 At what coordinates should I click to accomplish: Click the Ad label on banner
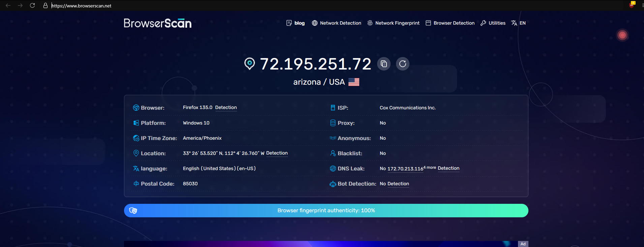tap(523, 244)
